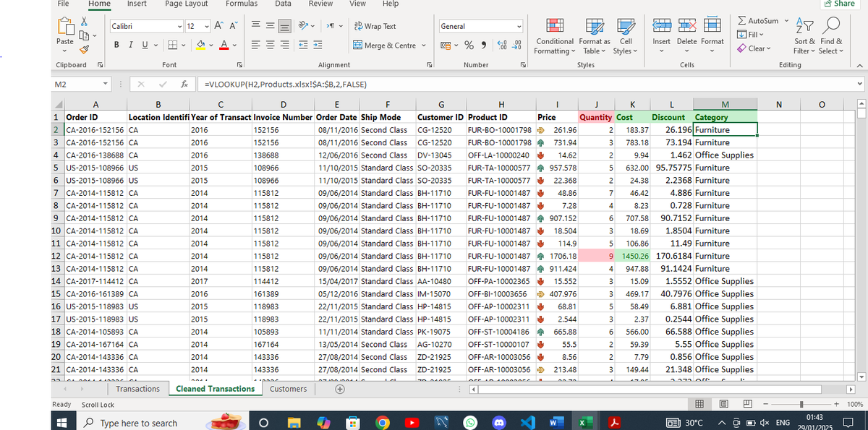Toggle Underline formatting
Image resolution: width=868 pixels, height=430 pixels.
tap(143, 46)
